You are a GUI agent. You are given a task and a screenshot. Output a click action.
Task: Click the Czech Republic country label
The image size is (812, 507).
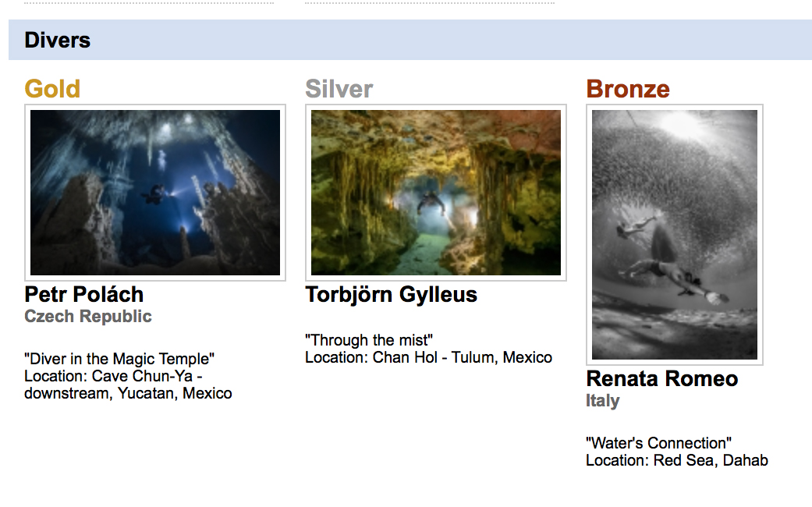(88, 317)
